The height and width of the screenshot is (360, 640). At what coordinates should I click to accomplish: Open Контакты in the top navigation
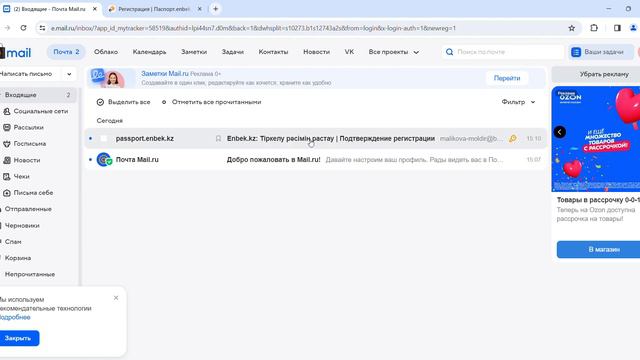[x=273, y=52]
